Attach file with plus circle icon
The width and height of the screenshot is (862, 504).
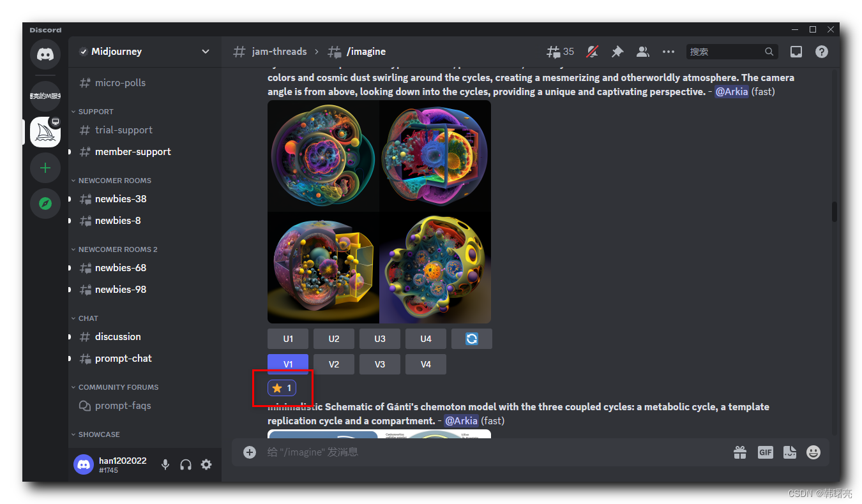click(250, 452)
